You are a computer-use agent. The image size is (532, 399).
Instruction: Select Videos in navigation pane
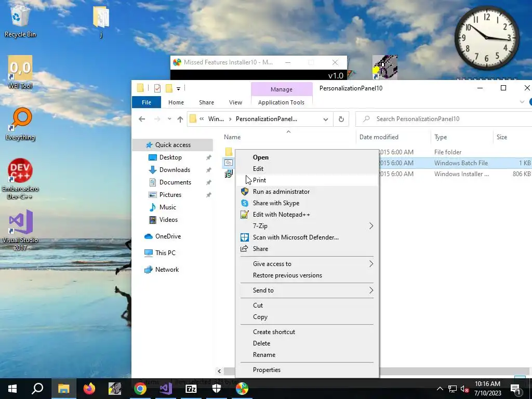(168, 220)
